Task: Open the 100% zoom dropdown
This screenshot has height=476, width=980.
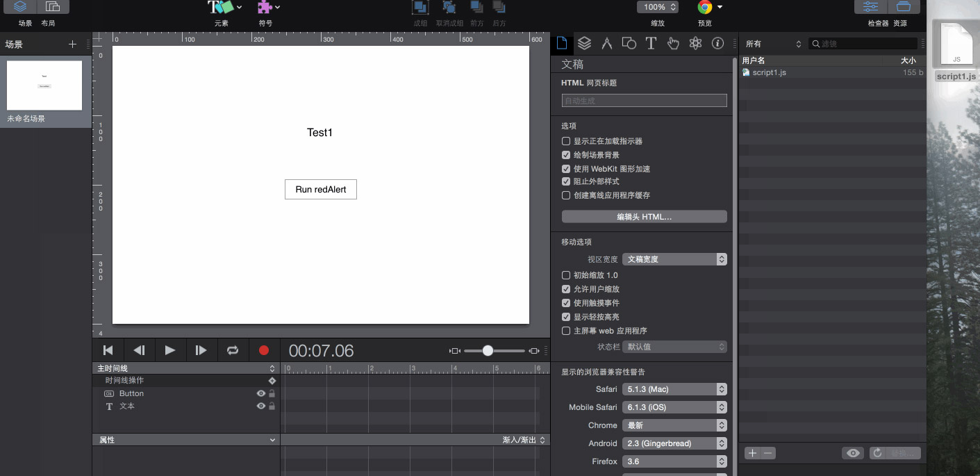Action: [x=658, y=7]
